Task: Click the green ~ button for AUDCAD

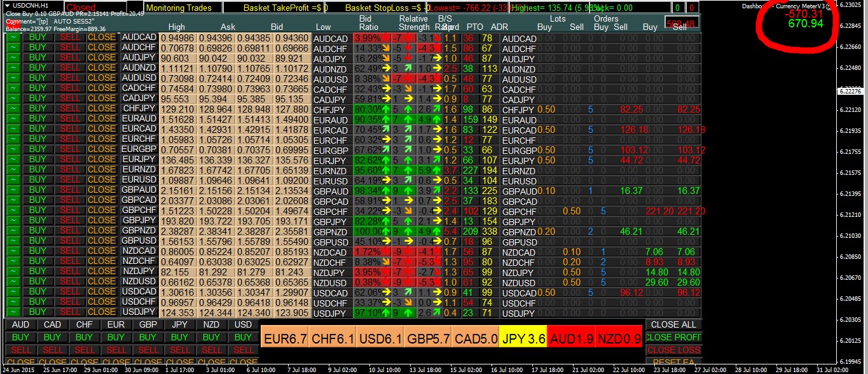Action: coord(13,38)
